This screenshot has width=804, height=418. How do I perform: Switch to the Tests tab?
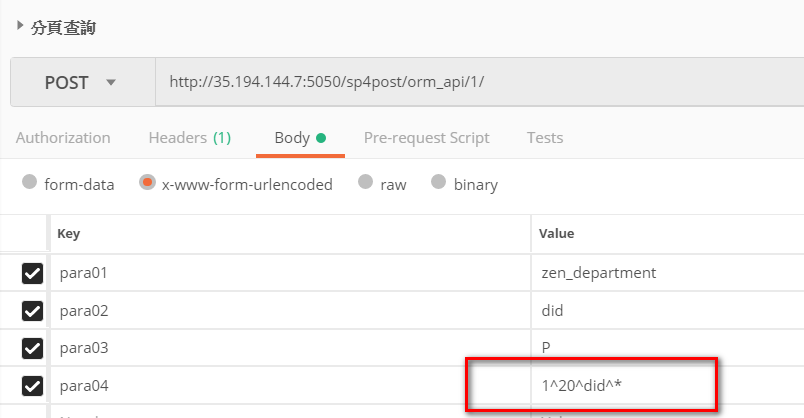pyautogui.click(x=545, y=138)
